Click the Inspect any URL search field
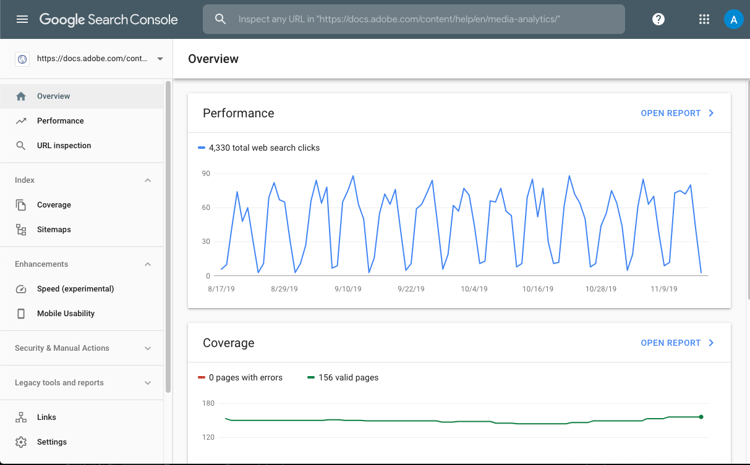 414,19
